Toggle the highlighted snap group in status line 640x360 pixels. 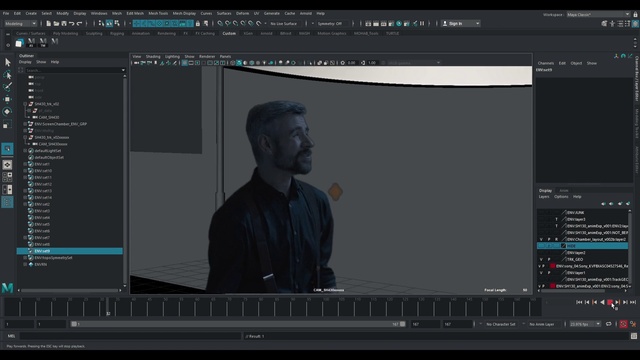[x=163, y=24]
